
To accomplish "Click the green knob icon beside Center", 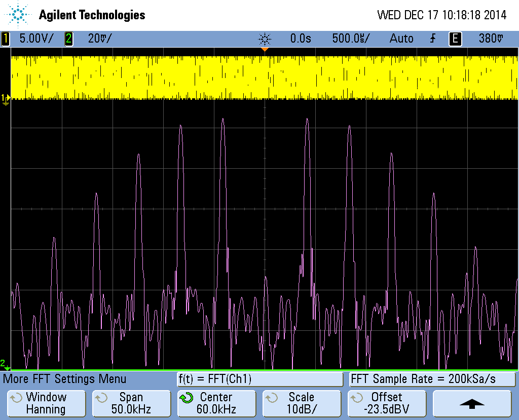I will [x=187, y=398].
